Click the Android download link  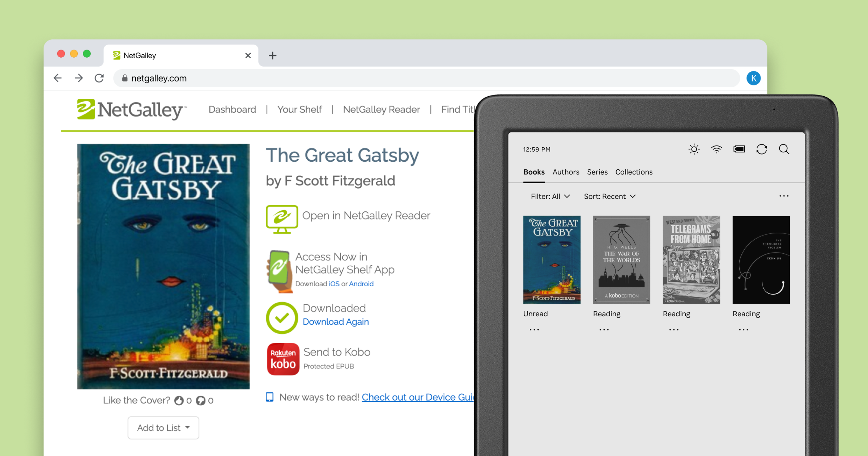361,284
